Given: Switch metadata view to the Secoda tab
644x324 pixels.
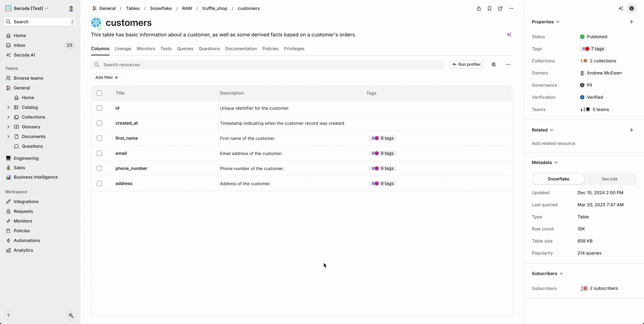Looking at the screenshot, I should 609,179.
